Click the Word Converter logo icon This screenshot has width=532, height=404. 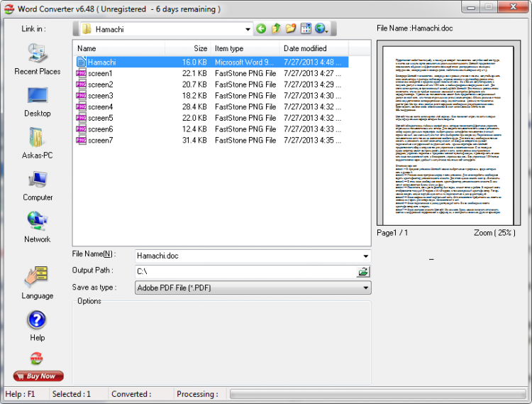[36, 358]
